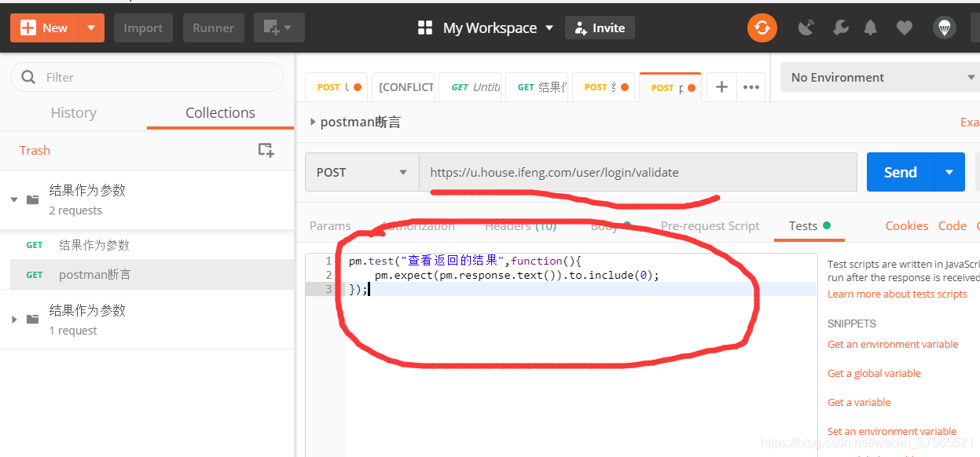The height and width of the screenshot is (457, 980).
Task: Open the first POST request tab
Action: (x=338, y=87)
